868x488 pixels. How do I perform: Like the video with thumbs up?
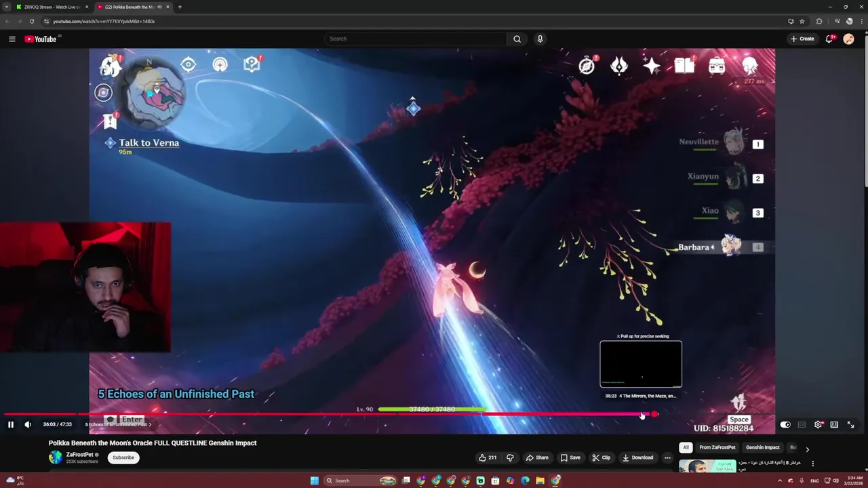[488, 457]
